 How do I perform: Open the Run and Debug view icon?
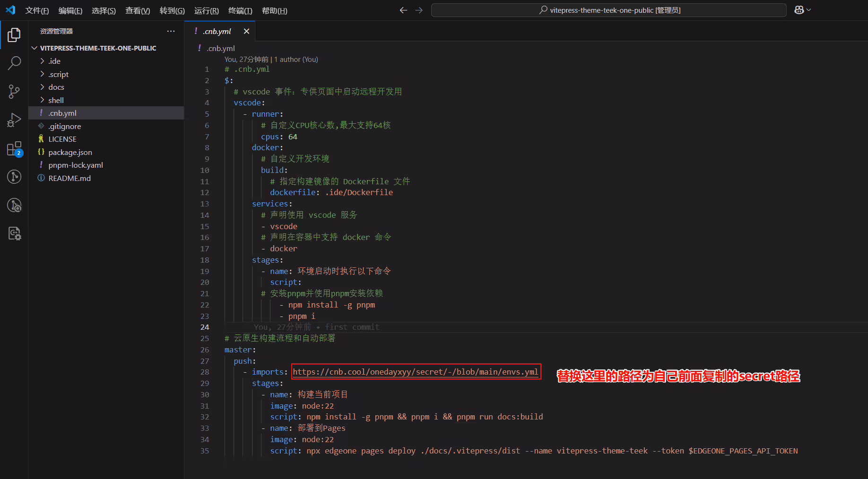pos(14,120)
